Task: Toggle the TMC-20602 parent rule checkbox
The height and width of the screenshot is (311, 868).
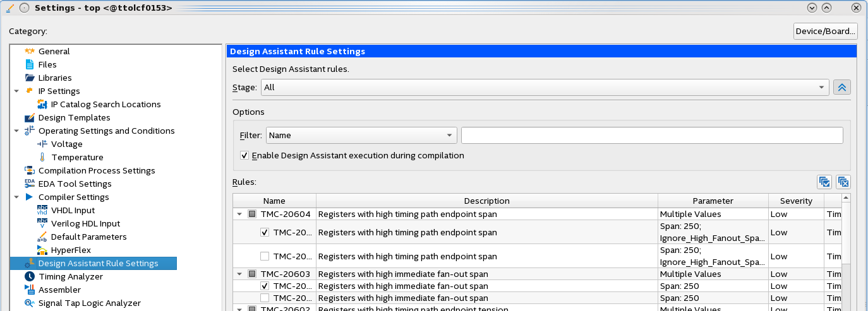Action: click(252, 308)
